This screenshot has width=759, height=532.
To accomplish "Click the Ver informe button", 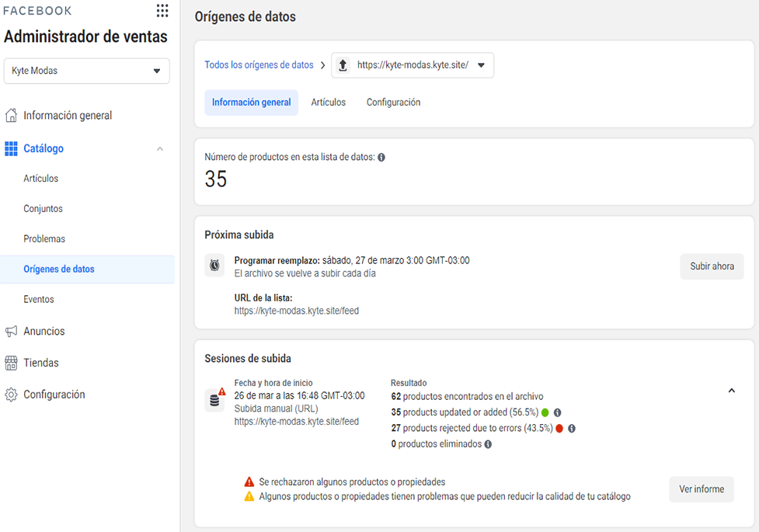I will point(702,489).
